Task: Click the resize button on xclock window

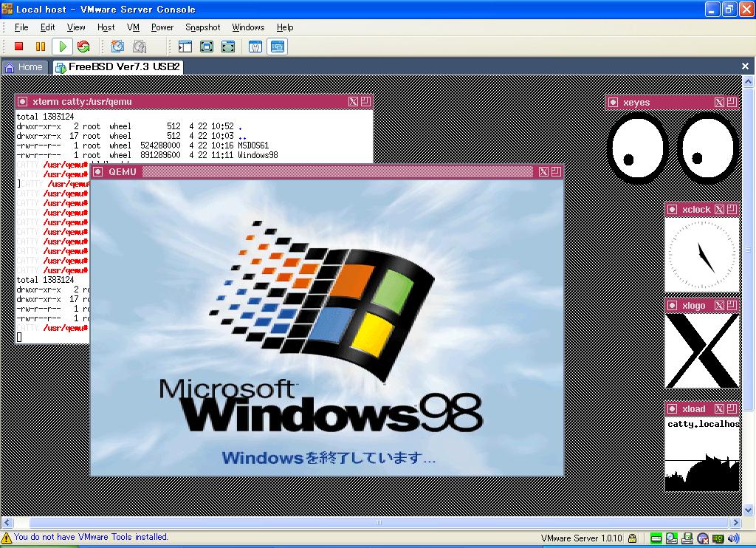Action: tap(732, 209)
